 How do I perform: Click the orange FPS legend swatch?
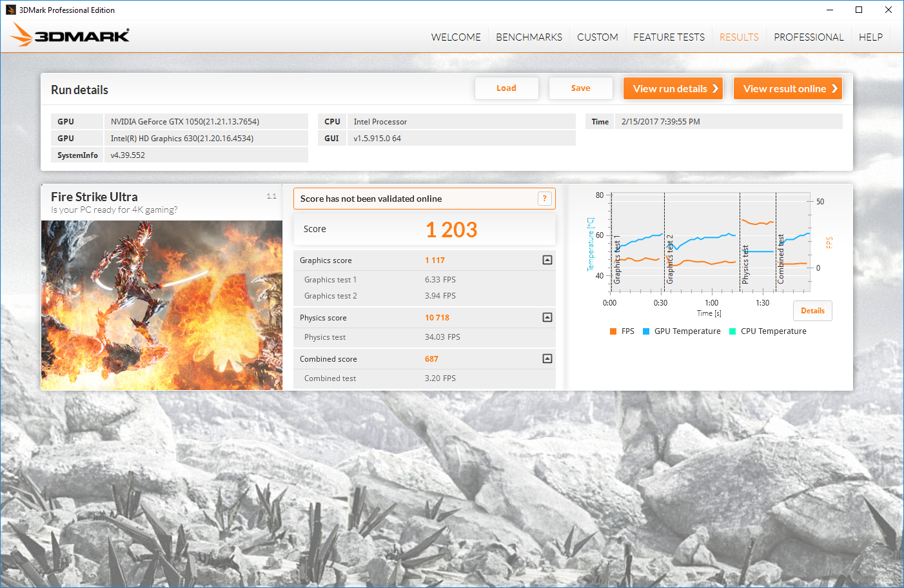pos(613,331)
